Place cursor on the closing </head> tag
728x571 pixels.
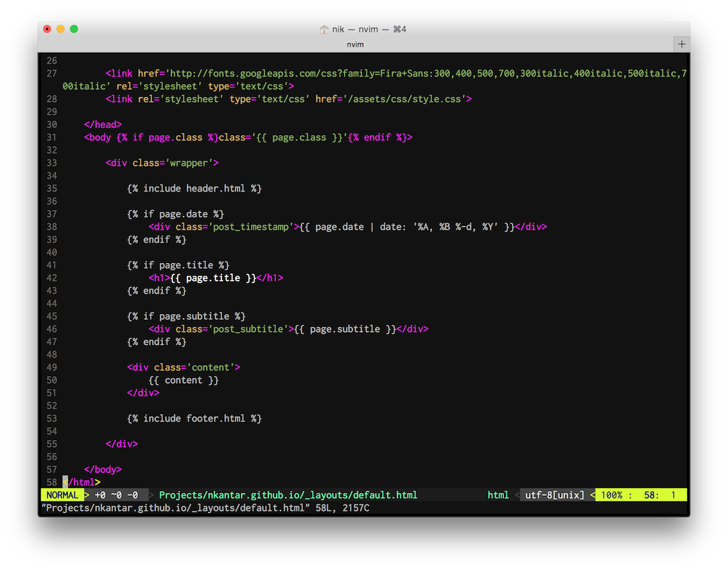(103, 124)
